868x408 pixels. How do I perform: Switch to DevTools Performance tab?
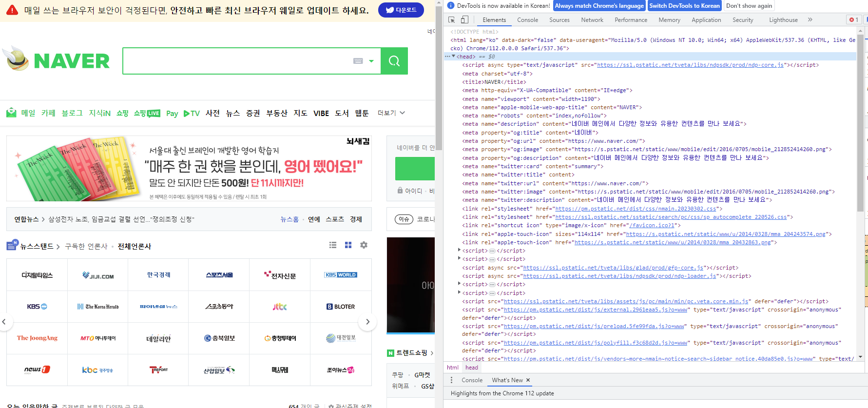[631, 20]
